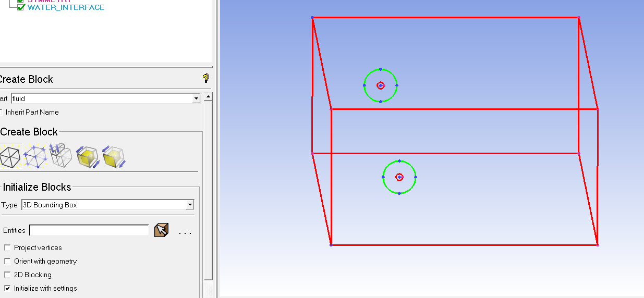
Task: Click the Entities text input field
Action: [89, 230]
